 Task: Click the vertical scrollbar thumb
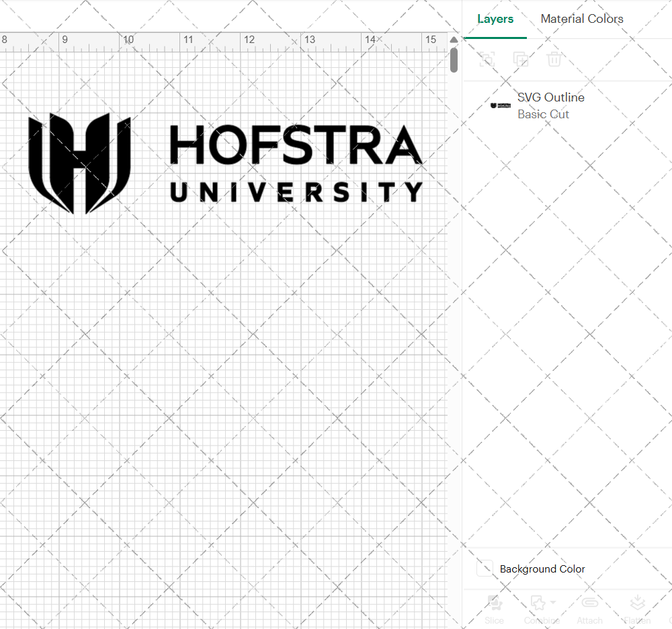point(454,60)
